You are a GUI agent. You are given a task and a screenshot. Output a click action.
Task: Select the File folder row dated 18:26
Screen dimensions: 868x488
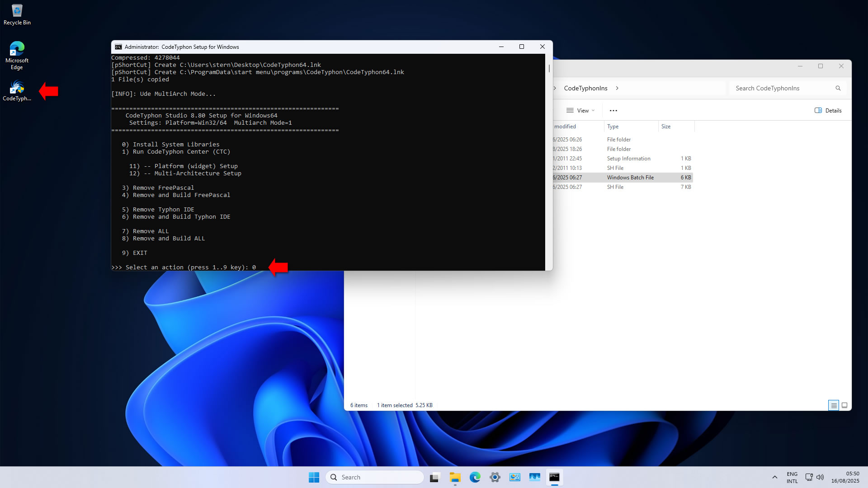(623, 149)
